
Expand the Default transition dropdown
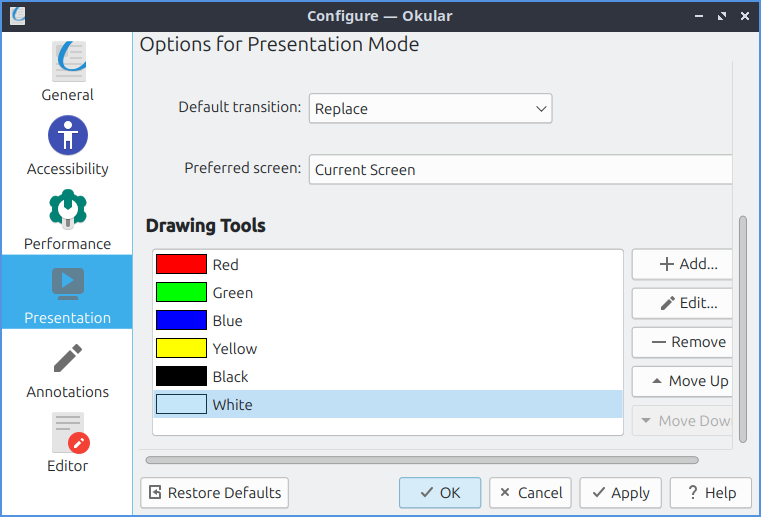pos(430,108)
